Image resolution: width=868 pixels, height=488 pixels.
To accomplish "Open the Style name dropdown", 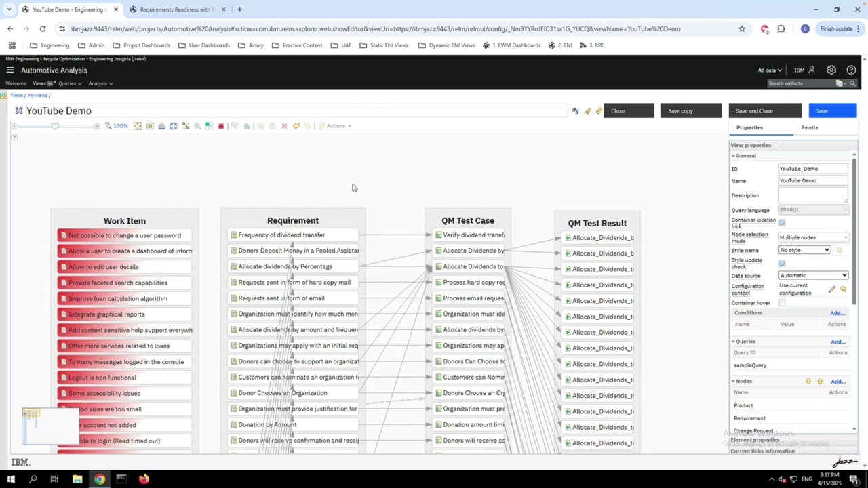I will click(804, 251).
